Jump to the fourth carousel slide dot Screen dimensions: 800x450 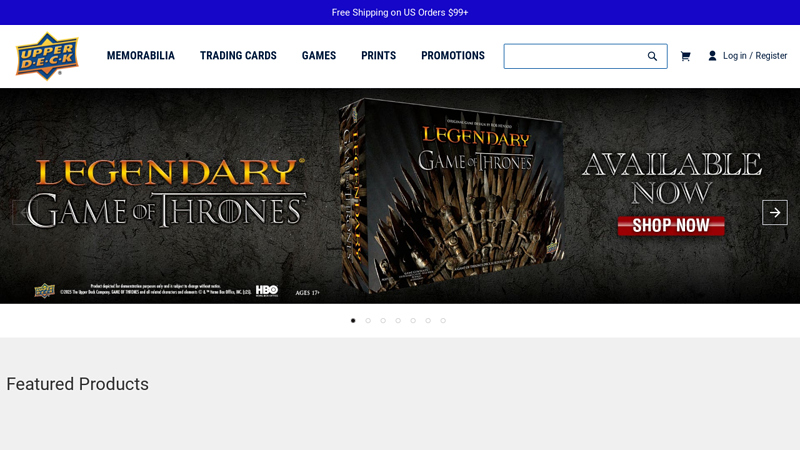(x=398, y=321)
